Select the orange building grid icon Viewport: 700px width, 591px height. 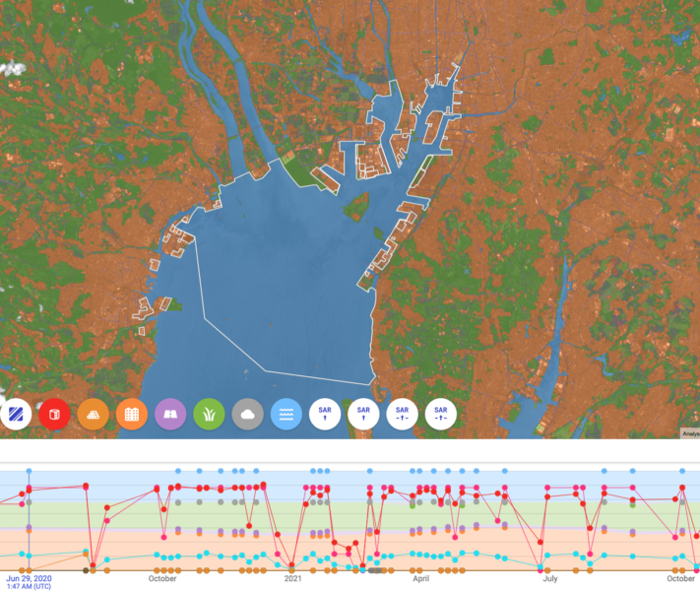132,415
